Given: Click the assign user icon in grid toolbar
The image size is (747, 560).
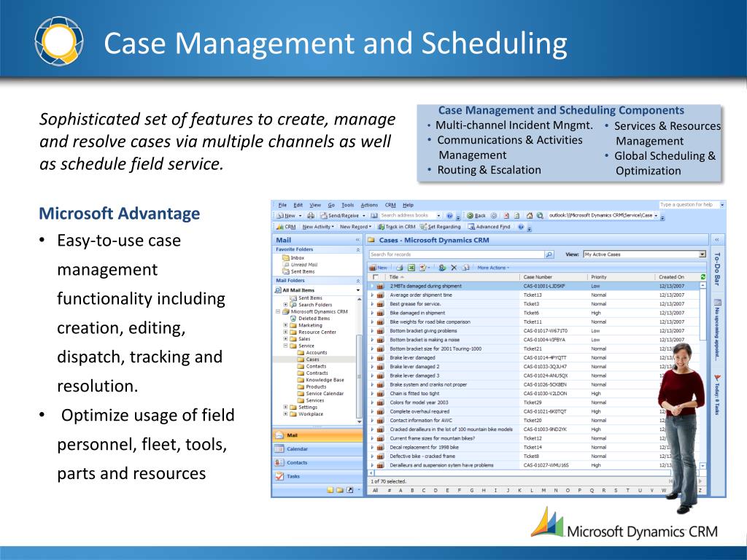Looking at the screenshot, I should tap(442, 268).
